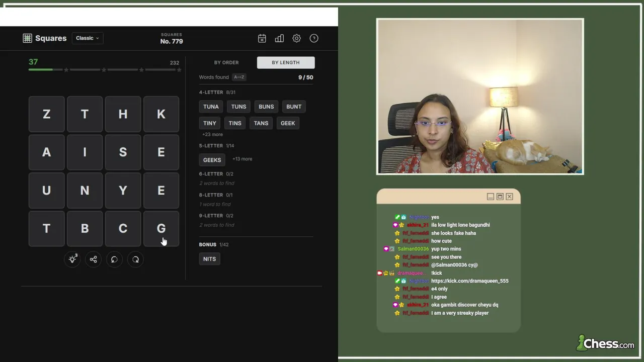644x362 pixels.
Task: Rotate the grid clockwise
Action: click(135, 259)
